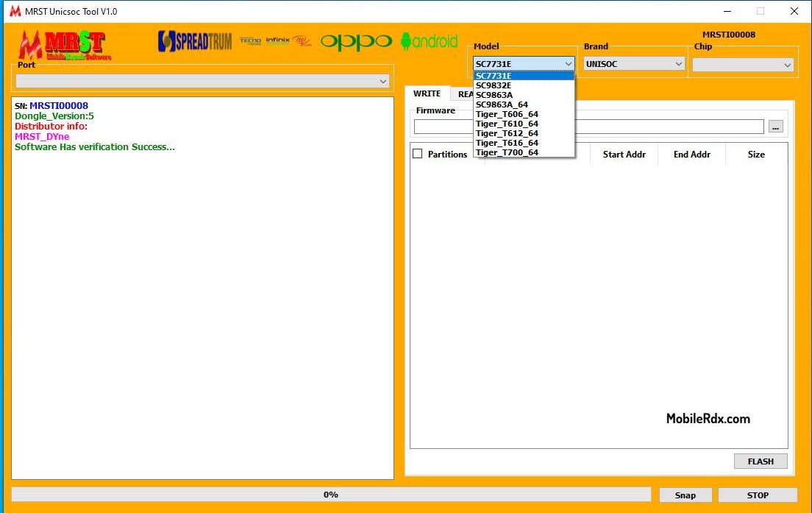The height and width of the screenshot is (513, 812).
Task: Pick Tiger_T606_64 model option
Action: [x=524, y=114]
